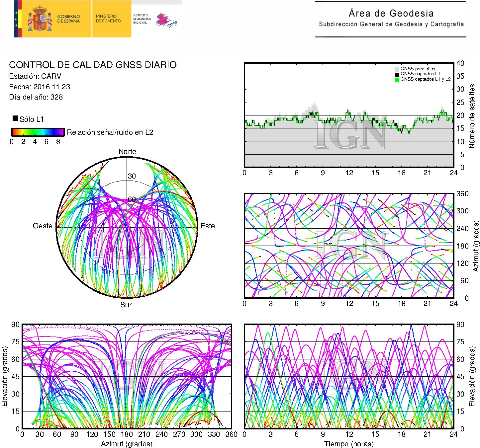This screenshot has height=448, width=480.
Task: Click the elevation versus time chart
Action: click(349, 376)
